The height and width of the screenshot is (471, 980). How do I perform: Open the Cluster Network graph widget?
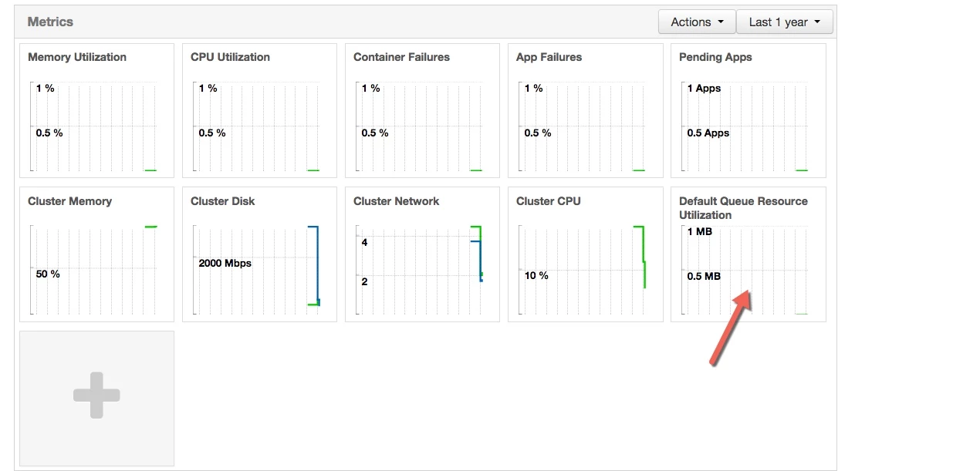click(x=422, y=254)
